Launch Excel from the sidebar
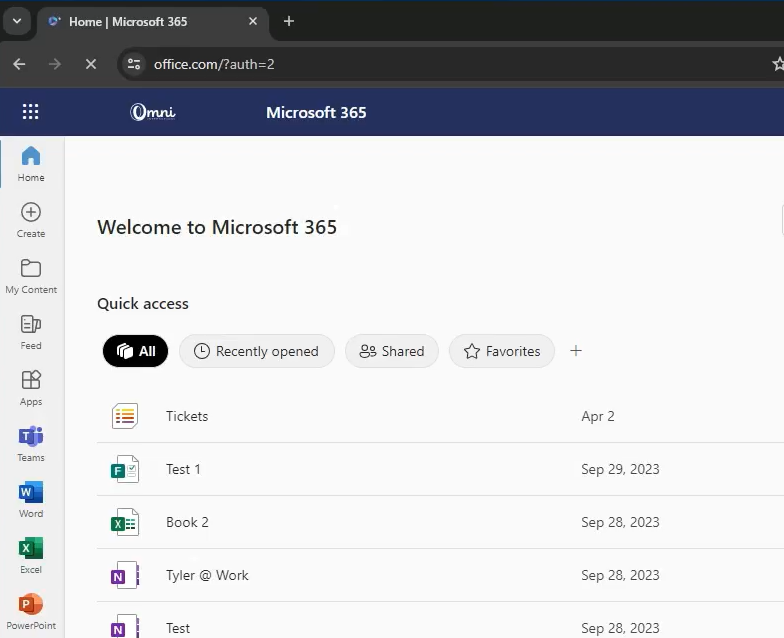The image size is (784, 638). pos(31,556)
